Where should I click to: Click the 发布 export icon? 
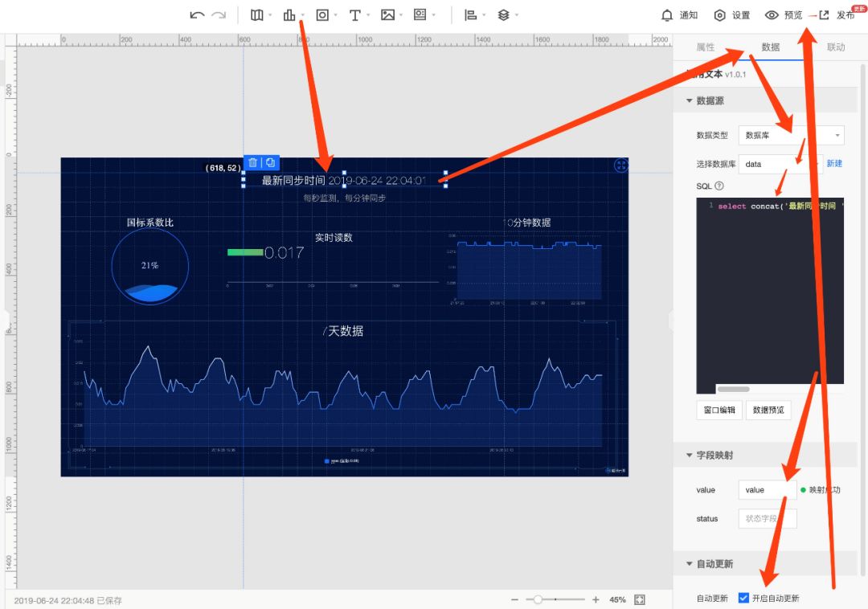tap(824, 15)
